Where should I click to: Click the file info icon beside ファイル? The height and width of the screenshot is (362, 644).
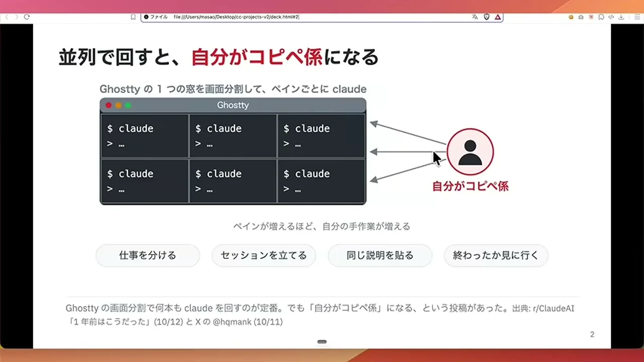tap(146, 17)
